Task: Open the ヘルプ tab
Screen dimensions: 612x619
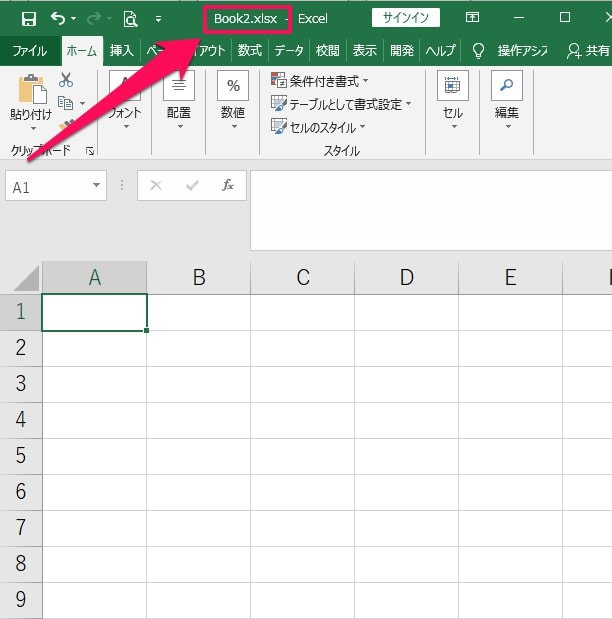Action: point(440,51)
